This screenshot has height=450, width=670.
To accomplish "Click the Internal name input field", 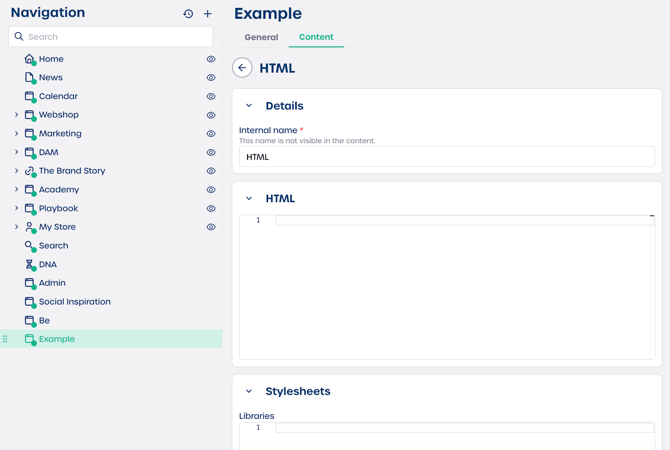I will [x=446, y=157].
